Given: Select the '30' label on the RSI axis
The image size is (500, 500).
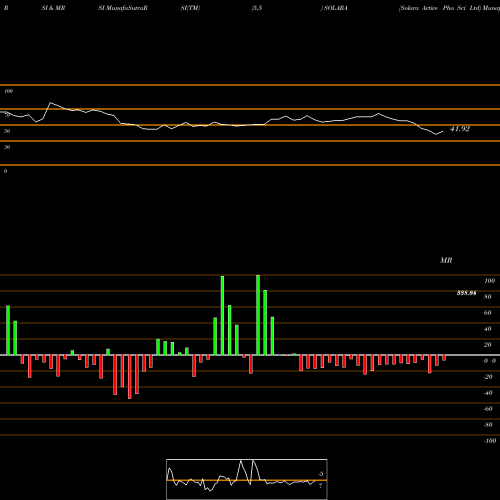Looking at the screenshot, I should (7, 147).
